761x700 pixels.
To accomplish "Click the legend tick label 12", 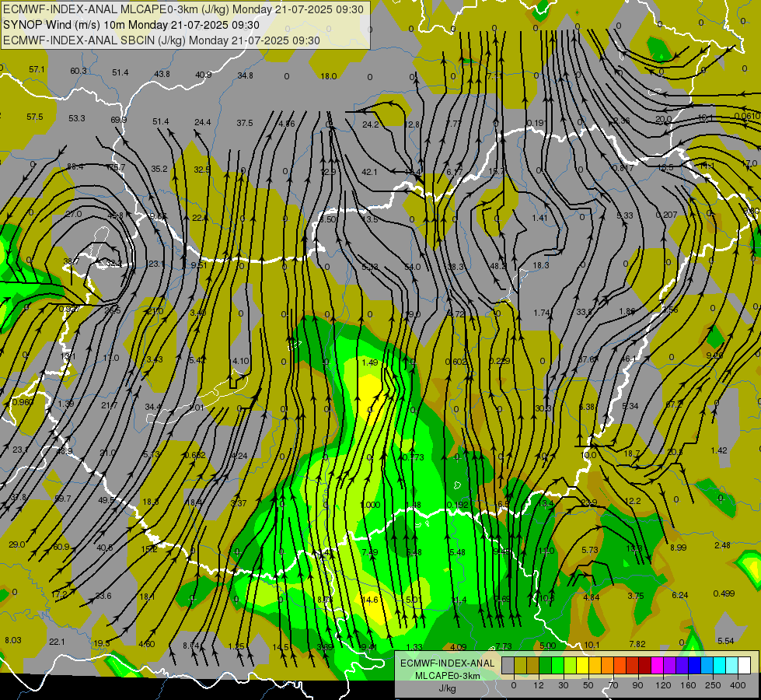I will click(x=538, y=685).
